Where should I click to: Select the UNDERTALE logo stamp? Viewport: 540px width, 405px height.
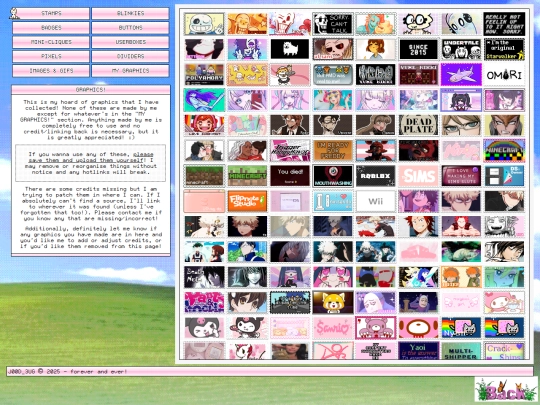461,49
